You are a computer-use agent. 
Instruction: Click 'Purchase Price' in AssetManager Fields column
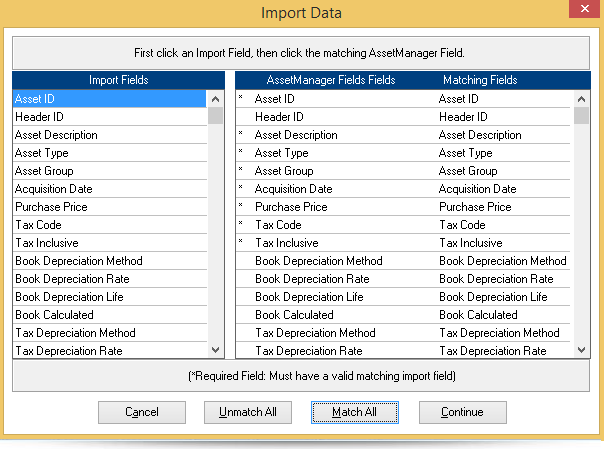tap(291, 207)
